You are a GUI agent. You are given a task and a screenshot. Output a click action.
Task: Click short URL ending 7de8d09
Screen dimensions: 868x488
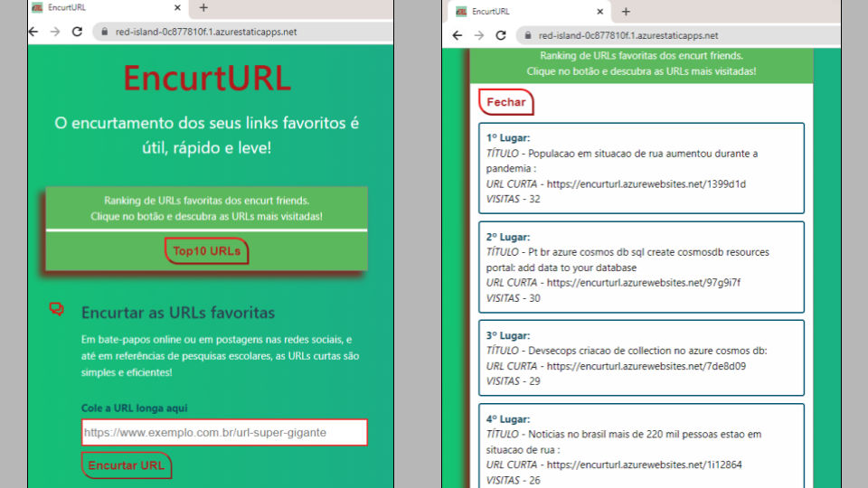coord(646,366)
